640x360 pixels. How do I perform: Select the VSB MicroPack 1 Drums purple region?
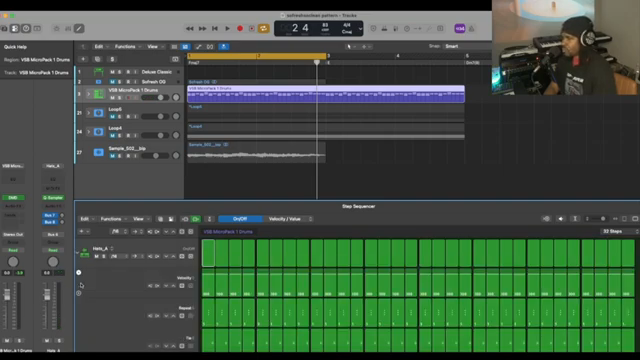[x=326, y=94]
